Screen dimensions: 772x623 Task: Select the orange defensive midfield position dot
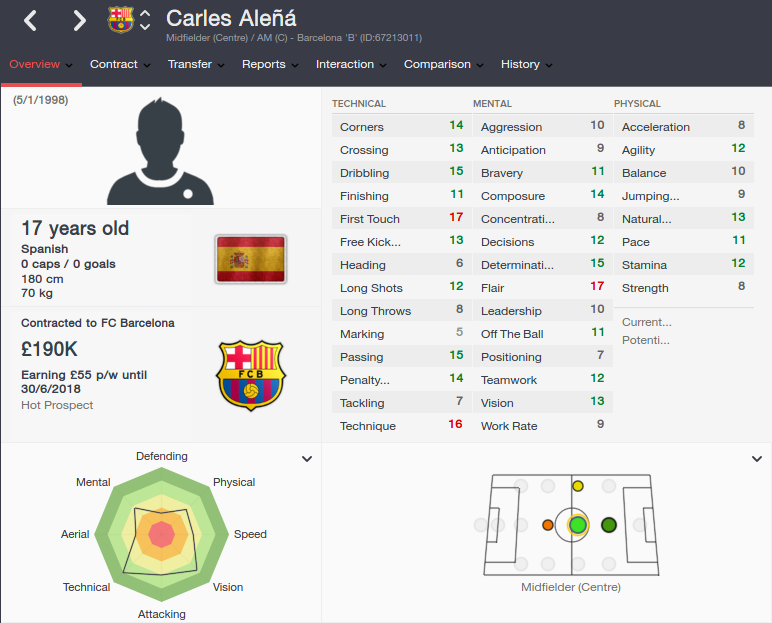[x=547, y=525]
